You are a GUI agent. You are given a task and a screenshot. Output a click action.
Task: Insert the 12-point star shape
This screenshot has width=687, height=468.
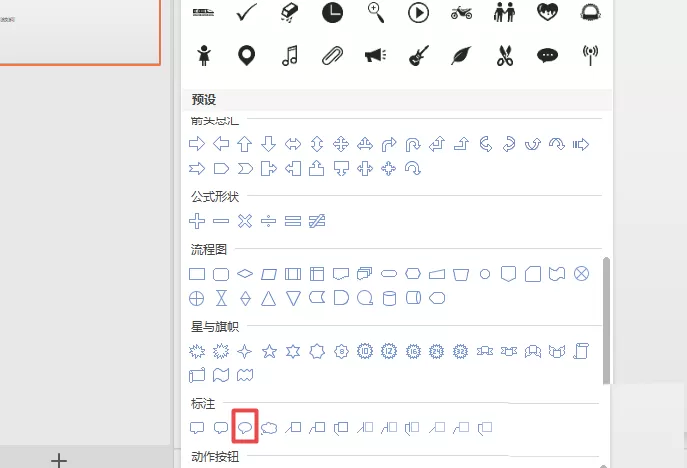[x=389, y=351]
